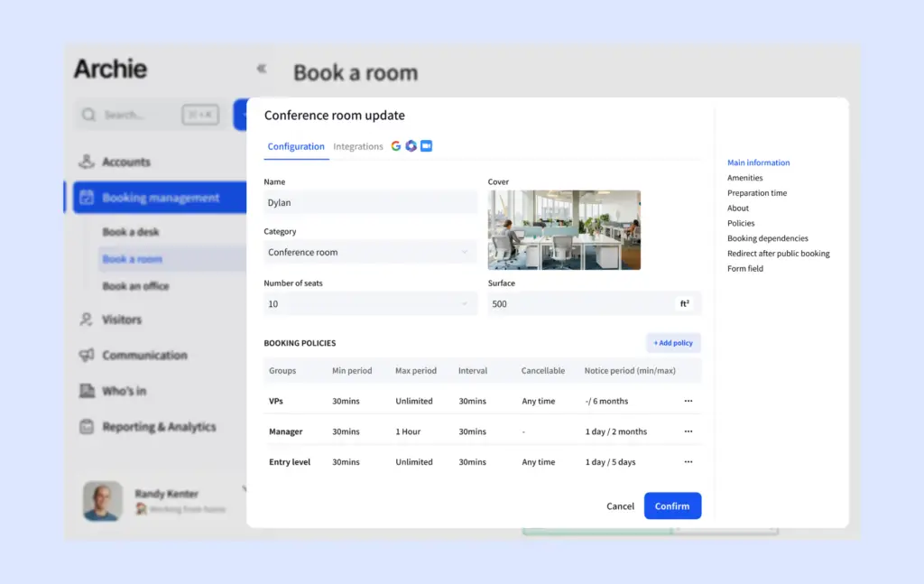Click the Reporting & Analytics icon
Screen dimensions: 924x584
point(87,427)
